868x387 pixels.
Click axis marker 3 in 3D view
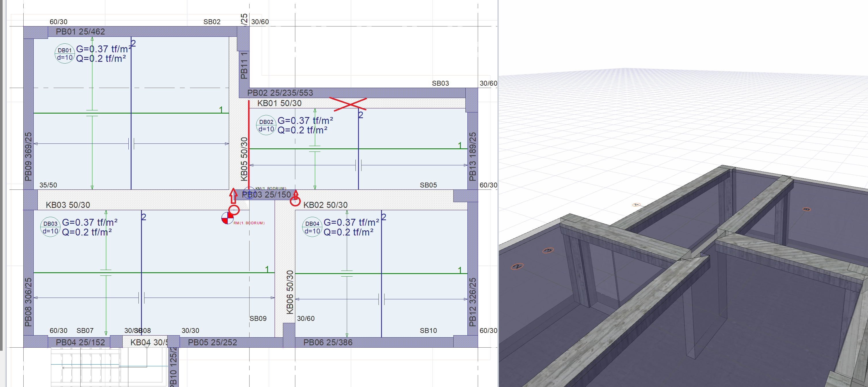pyautogui.click(x=548, y=250)
